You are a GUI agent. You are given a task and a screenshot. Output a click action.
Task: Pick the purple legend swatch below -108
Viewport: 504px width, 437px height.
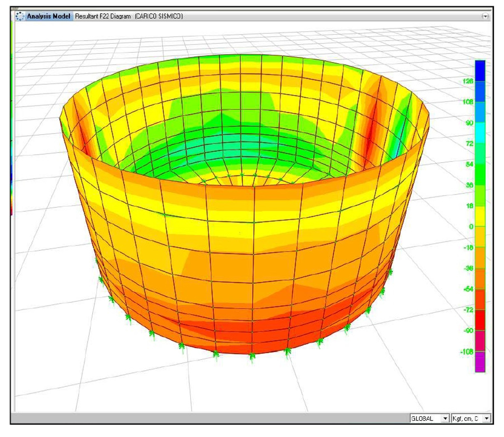pyautogui.click(x=480, y=362)
